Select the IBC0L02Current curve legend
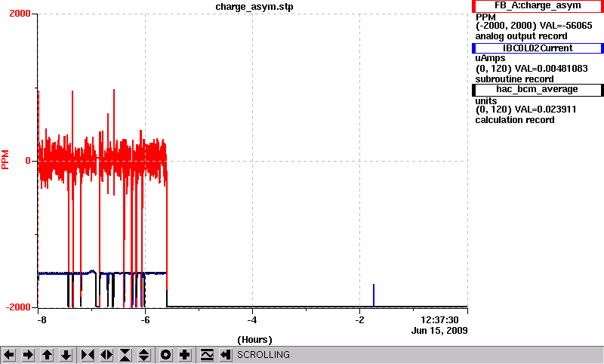 (538, 48)
